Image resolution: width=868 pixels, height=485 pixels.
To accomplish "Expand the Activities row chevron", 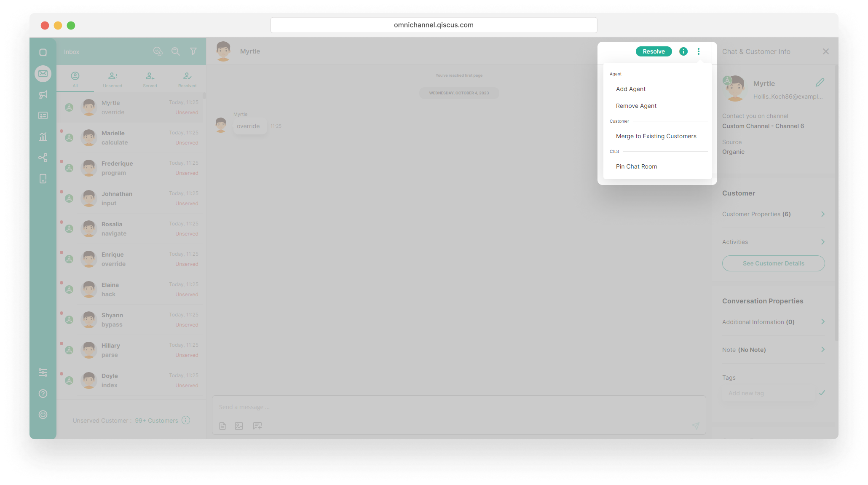I will click(823, 242).
